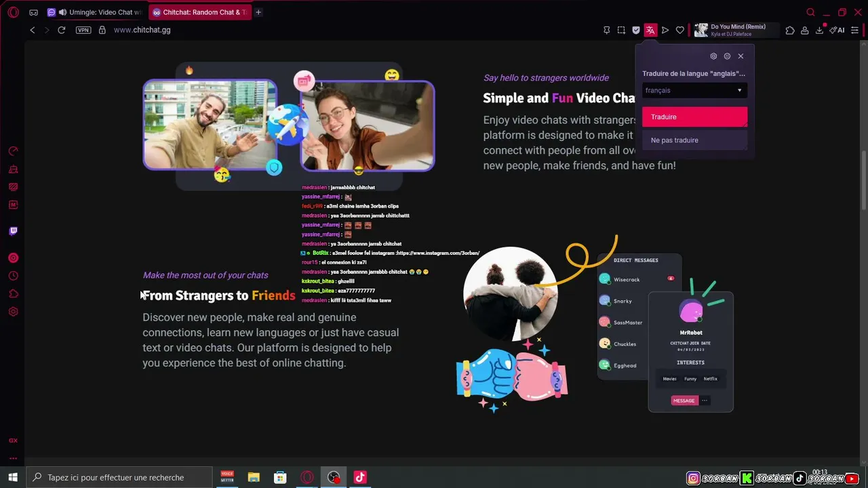Toggle the VPN badge in the address bar
Image resolution: width=868 pixels, height=488 pixels.
tap(83, 30)
